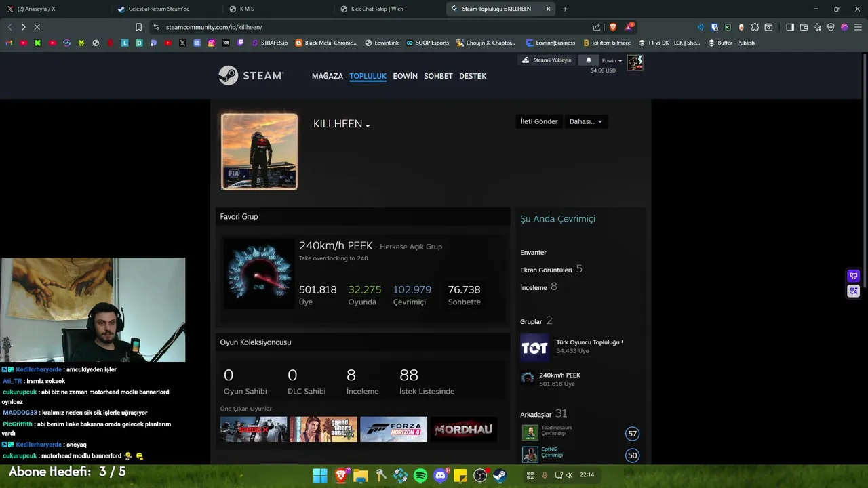868x488 pixels.
Task: Open the Black Metal Chronic bookmark
Action: click(325, 43)
